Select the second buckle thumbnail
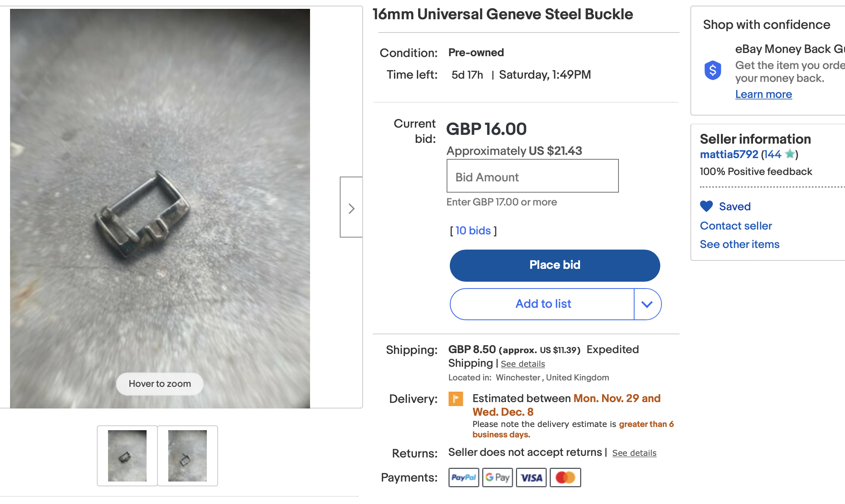The image size is (845, 504). [x=188, y=456]
